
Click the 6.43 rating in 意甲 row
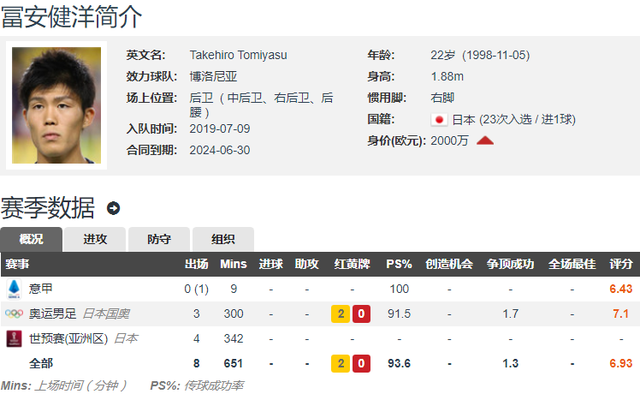[x=621, y=289]
